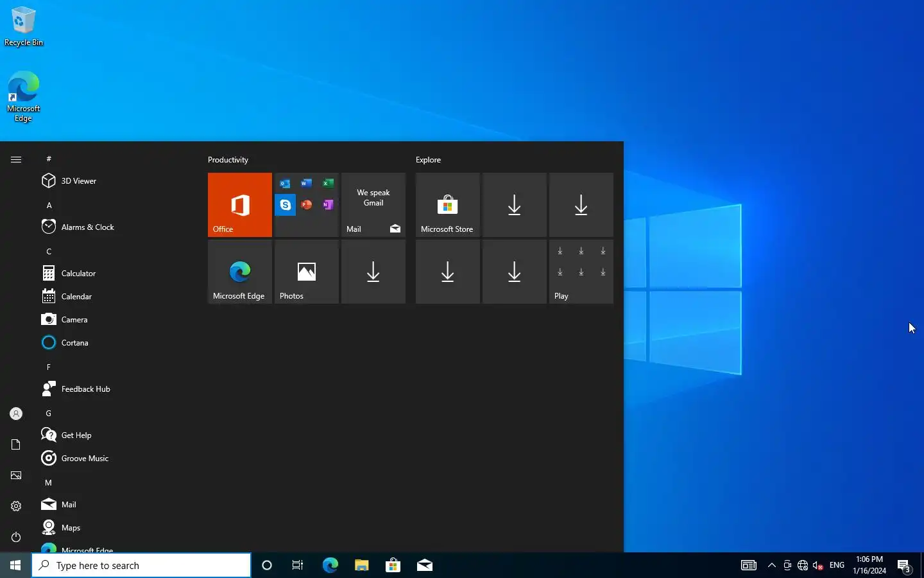Click the Cortana circle on taskbar
Image resolution: width=924 pixels, height=578 pixels.
pos(267,565)
